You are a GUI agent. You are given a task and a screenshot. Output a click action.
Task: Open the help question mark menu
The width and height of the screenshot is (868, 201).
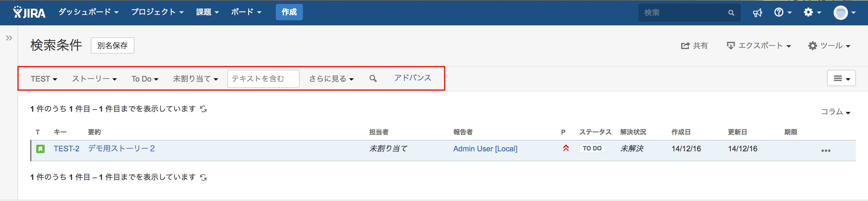click(783, 12)
